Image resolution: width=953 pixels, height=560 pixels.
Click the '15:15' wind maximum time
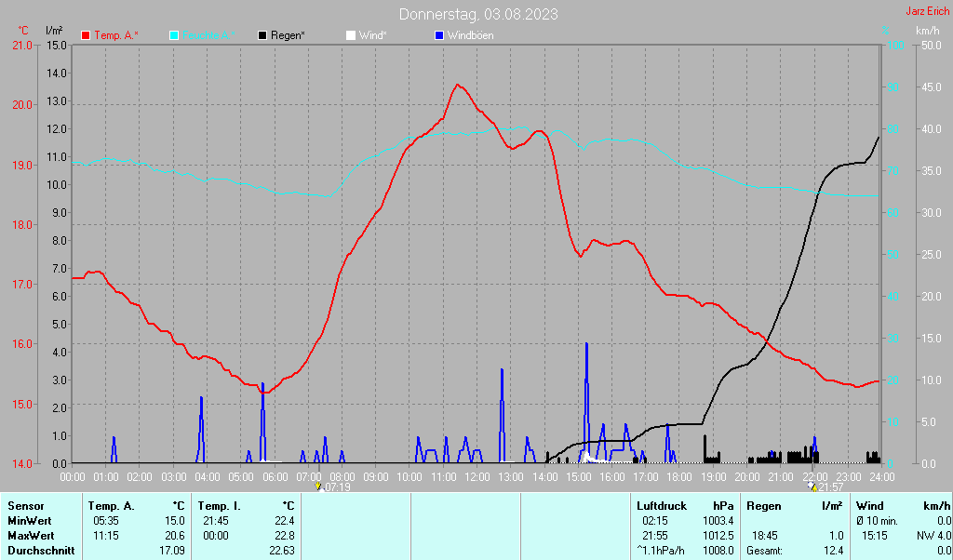coord(875,537)
